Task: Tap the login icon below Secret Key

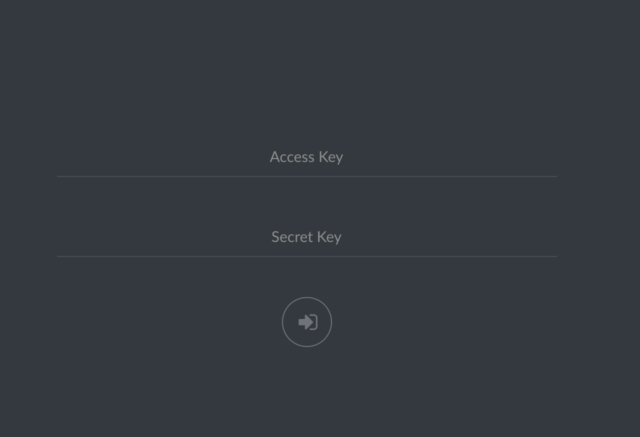Action: point(308,322)
